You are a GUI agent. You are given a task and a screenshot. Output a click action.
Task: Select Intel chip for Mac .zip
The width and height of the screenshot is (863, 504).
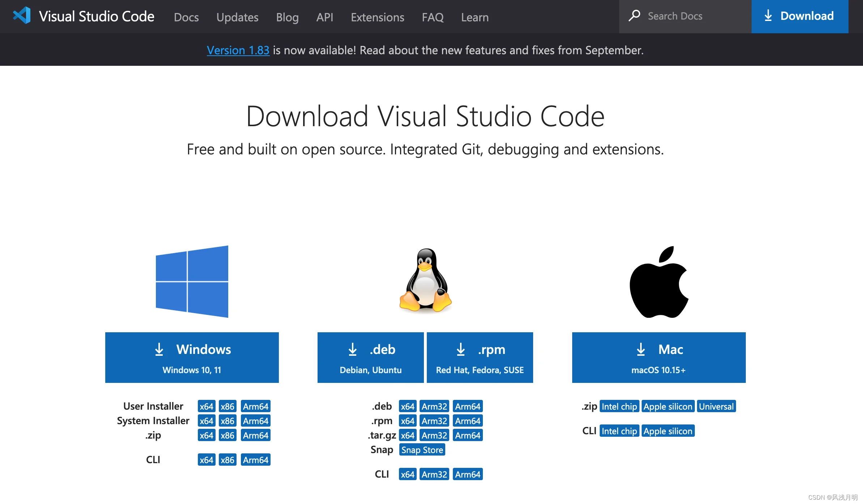pos(619,406)
